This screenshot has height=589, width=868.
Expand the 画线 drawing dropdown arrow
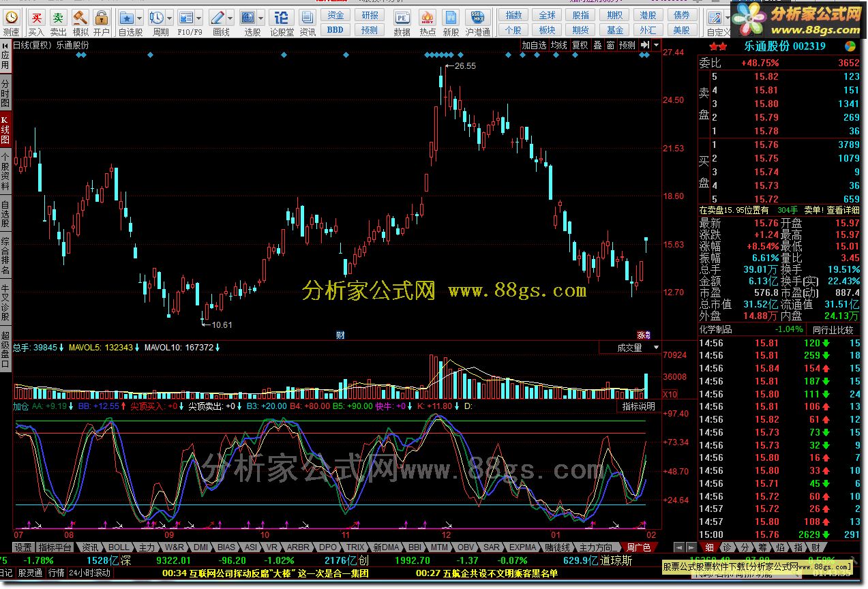230,18
